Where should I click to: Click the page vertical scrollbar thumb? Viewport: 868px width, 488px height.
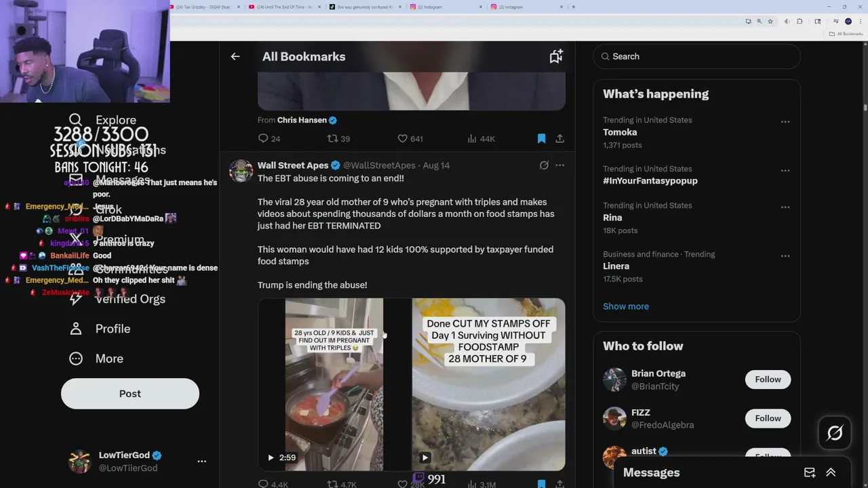865,107
